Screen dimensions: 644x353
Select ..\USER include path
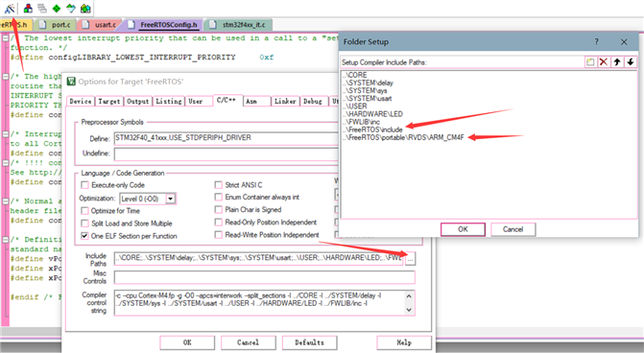click(x=355, y=106)
